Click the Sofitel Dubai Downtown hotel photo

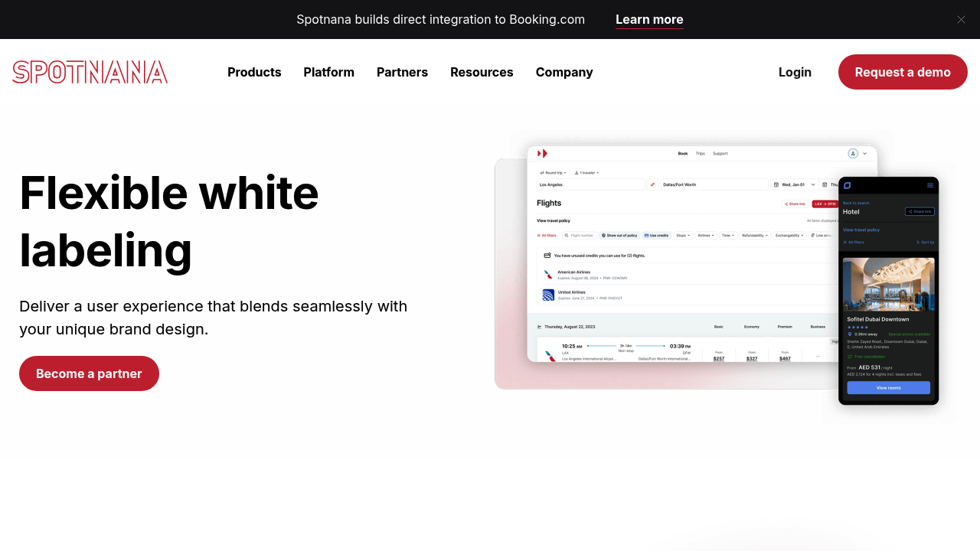[x=888, y=284]
